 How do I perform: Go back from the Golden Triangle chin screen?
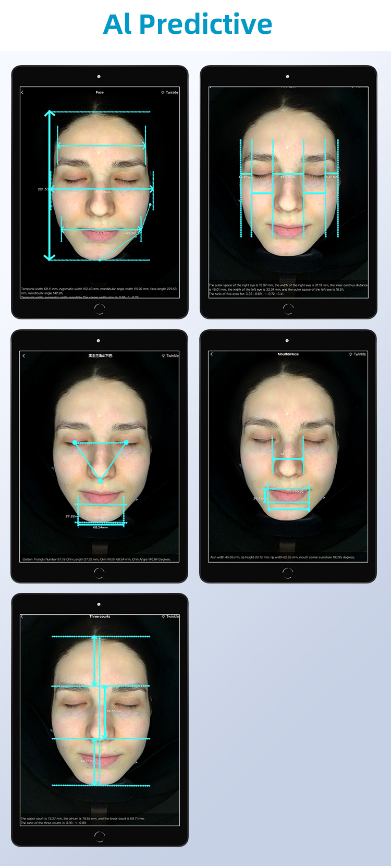pos(23,356)
